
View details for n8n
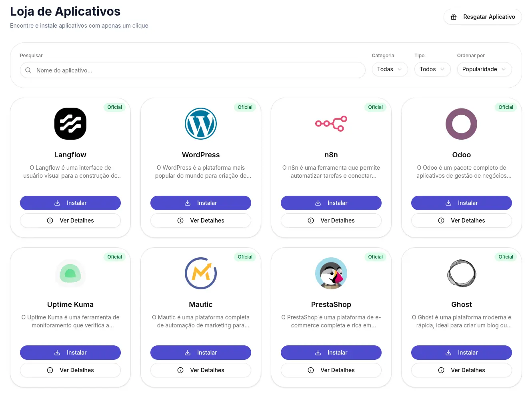(x=331, y=221)
